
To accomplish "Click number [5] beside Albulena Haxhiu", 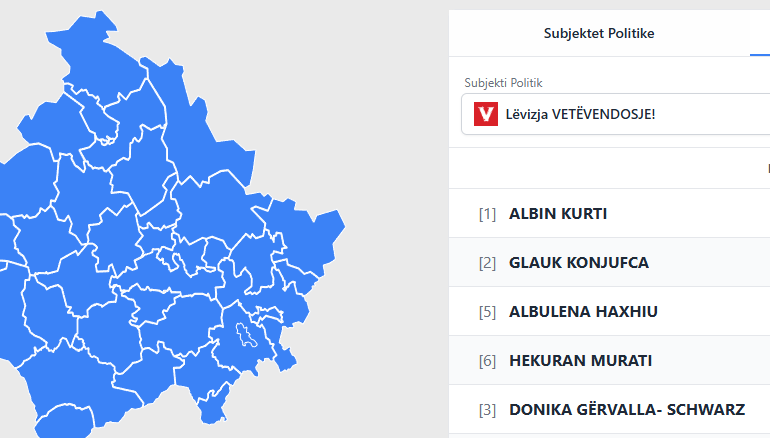I will tap(487, 312).
